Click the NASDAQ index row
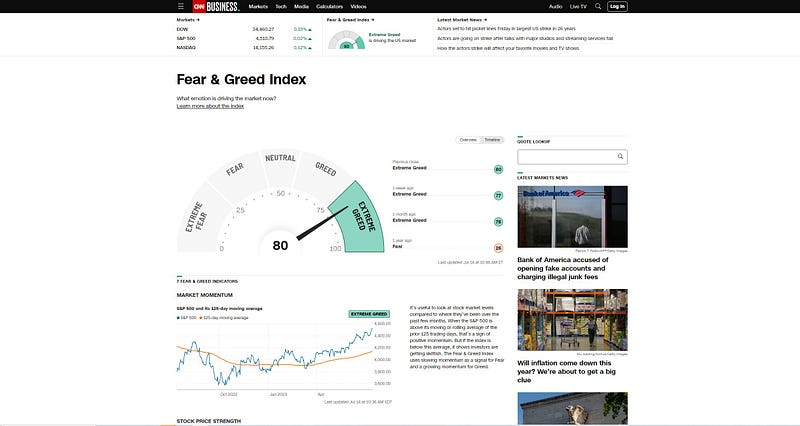 [244, 48]
